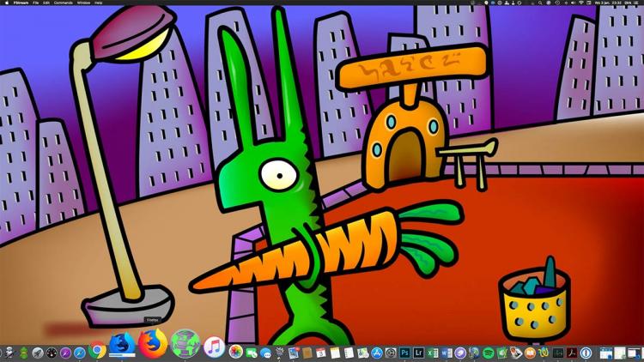Open Microsoft Excel from the dock
This screenshot has width=644, height=362.
point(432,353)
